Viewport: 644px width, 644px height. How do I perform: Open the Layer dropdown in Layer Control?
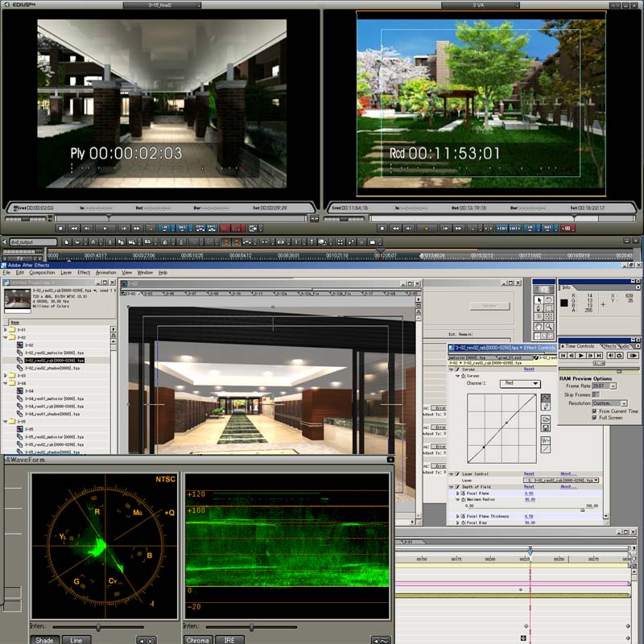pos(561,480)
